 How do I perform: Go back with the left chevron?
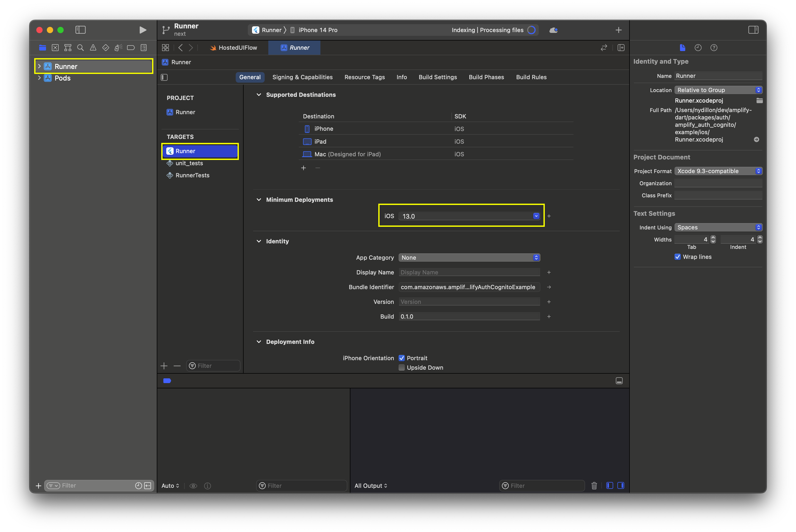[x=180, y=48]
